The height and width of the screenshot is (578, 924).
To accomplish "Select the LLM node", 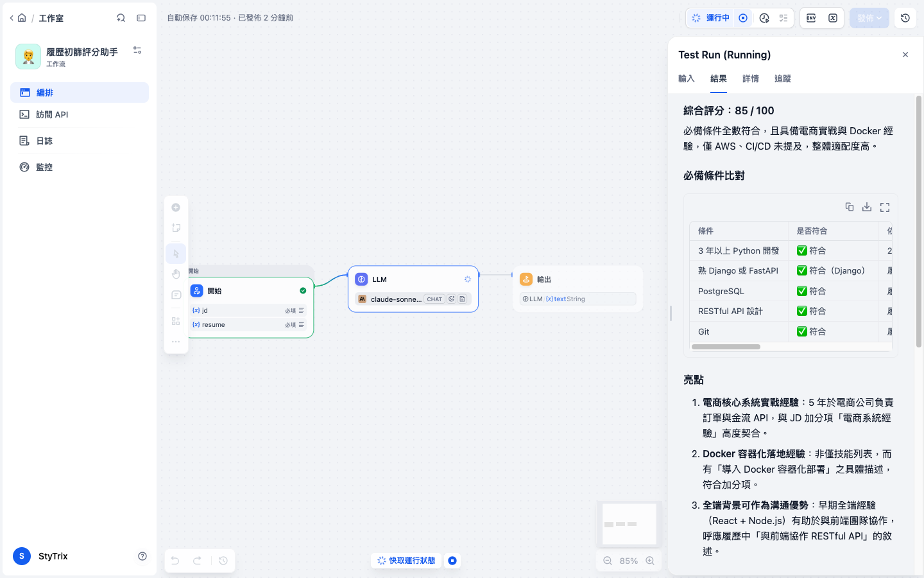I will (413, 289).
